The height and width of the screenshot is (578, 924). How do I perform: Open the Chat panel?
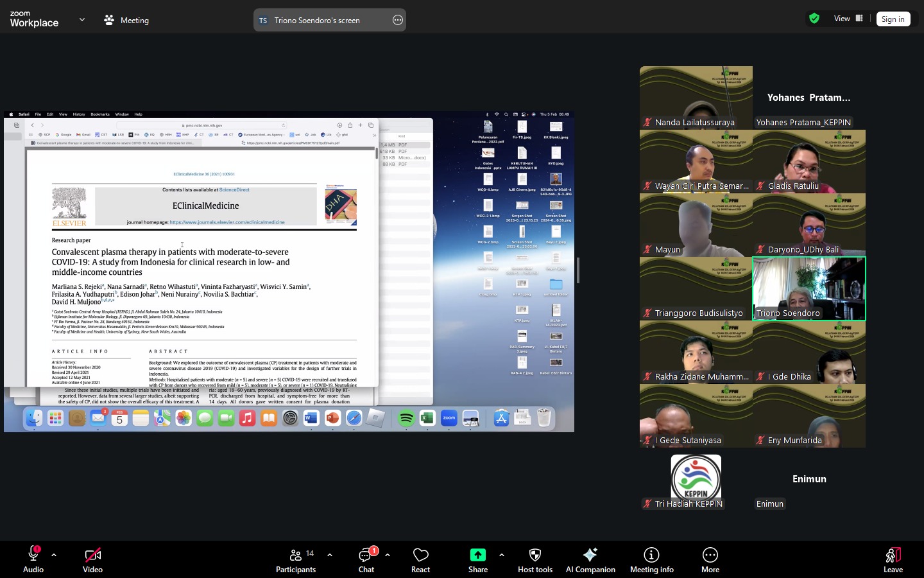pos(366,559)
